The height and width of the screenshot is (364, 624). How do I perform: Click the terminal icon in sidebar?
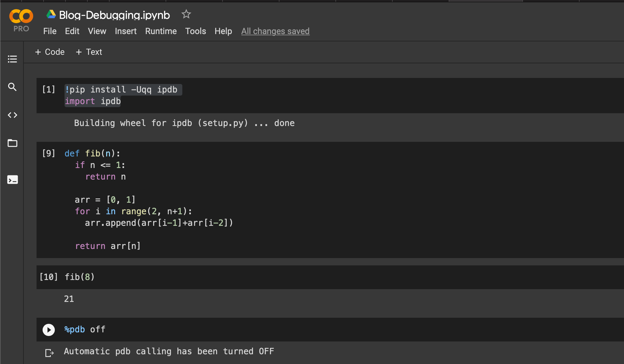coord(12,179)
